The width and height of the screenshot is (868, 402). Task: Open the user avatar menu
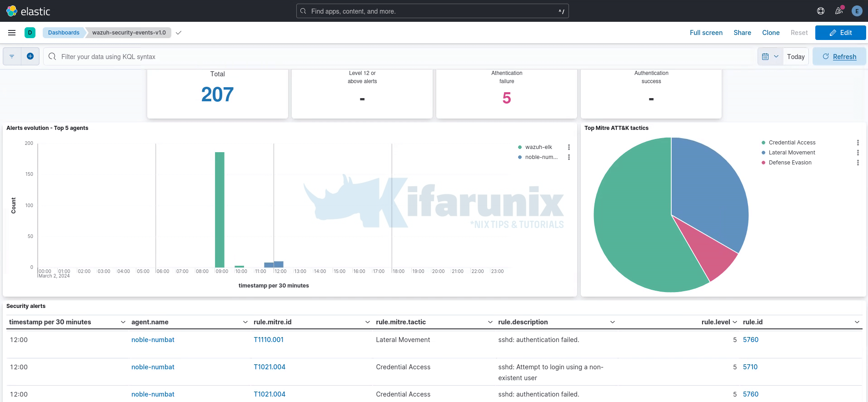tap(857, 11)
